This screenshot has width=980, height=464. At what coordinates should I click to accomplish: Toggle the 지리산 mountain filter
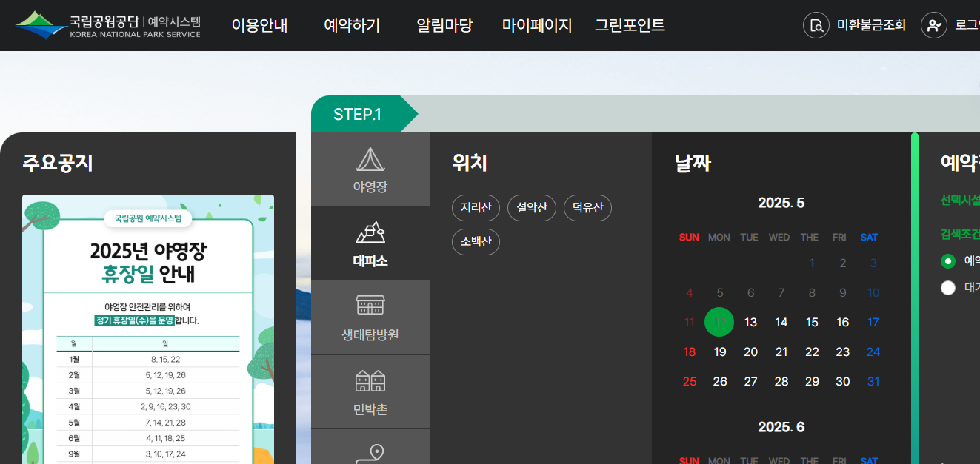(x=476, y=208)
